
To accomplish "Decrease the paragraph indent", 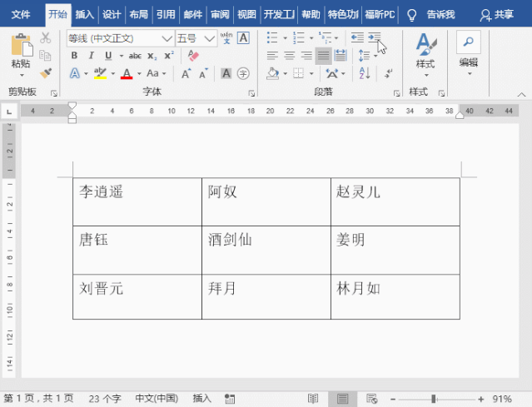I will tap(357, 38).
